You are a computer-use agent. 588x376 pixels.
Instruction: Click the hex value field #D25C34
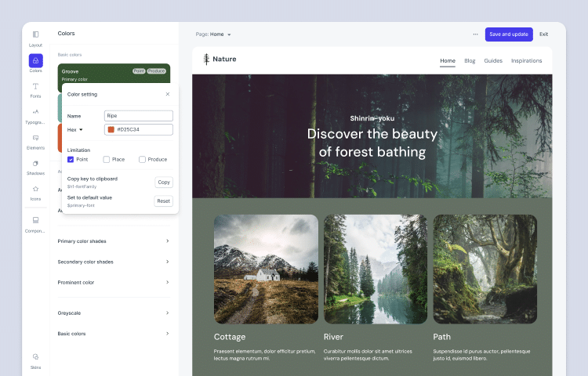click(x=138, y=129)
